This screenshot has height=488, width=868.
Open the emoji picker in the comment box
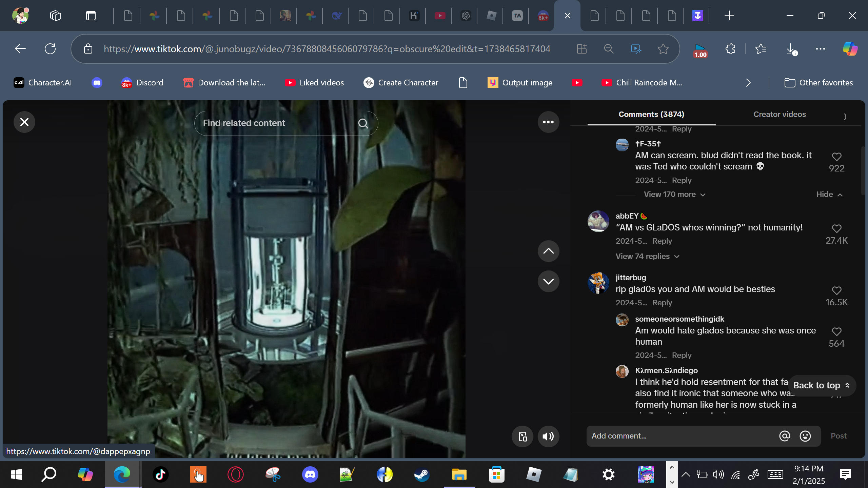805,436
